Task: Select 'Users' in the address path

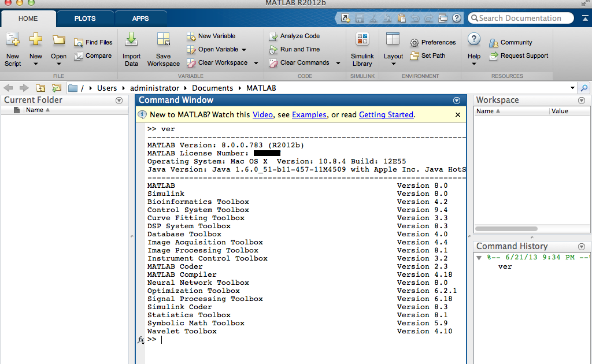Action: [107, 88]
